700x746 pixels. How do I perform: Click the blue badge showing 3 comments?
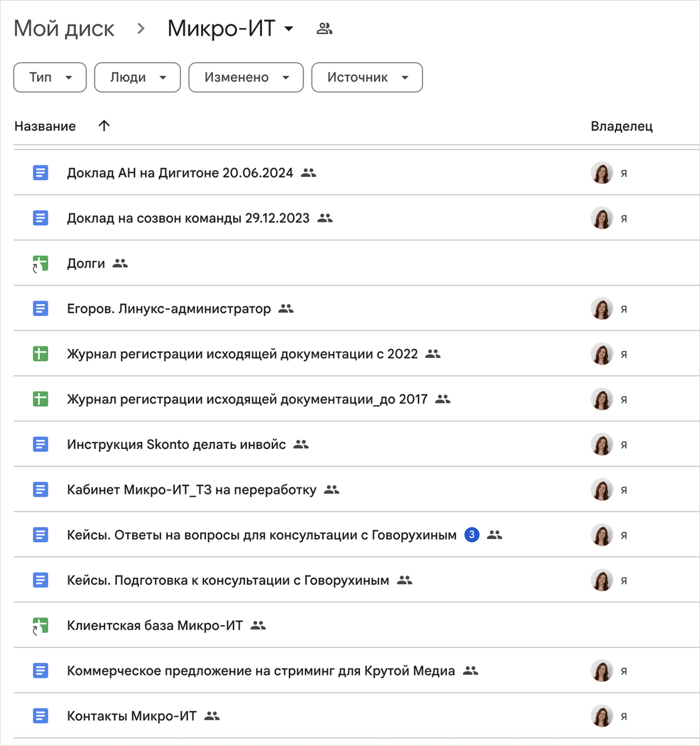tap(472, 535)
